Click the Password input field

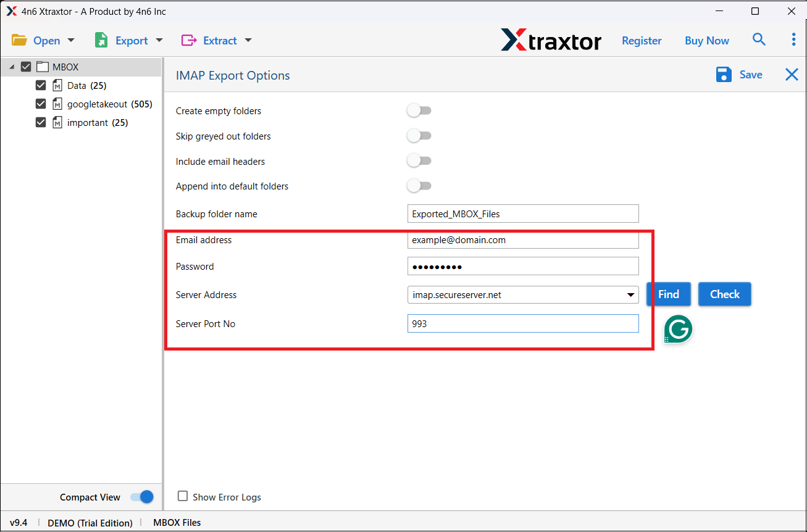(523, 266)
